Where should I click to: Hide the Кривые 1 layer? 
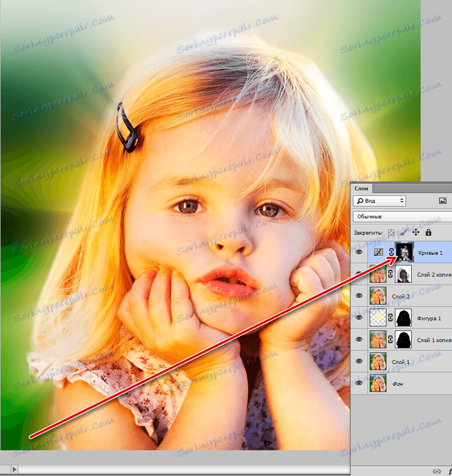(359, 252)
